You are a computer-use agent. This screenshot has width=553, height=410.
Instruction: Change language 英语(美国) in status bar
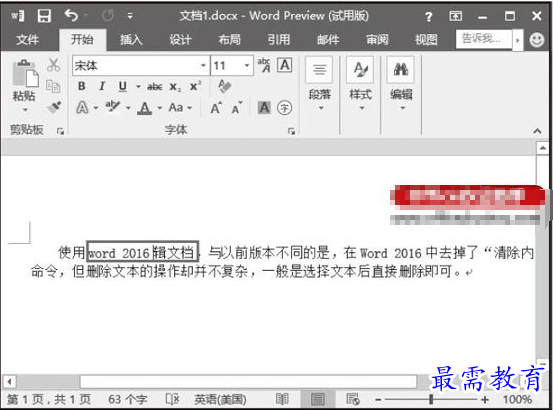tap(220, 399)
